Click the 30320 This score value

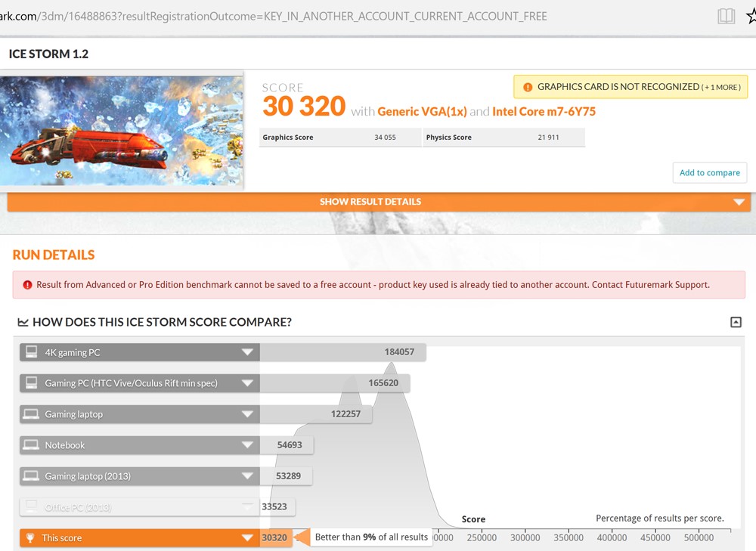click(274, 537)
